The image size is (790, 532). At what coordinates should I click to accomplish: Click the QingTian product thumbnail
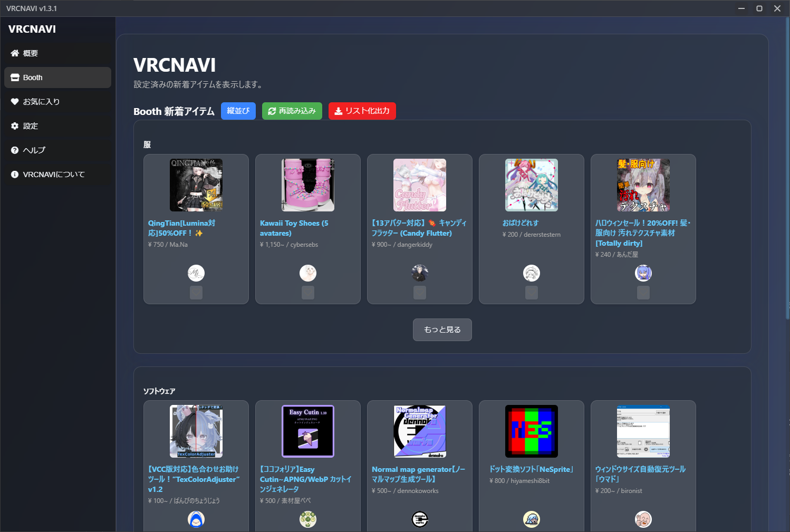coord(196,185)
